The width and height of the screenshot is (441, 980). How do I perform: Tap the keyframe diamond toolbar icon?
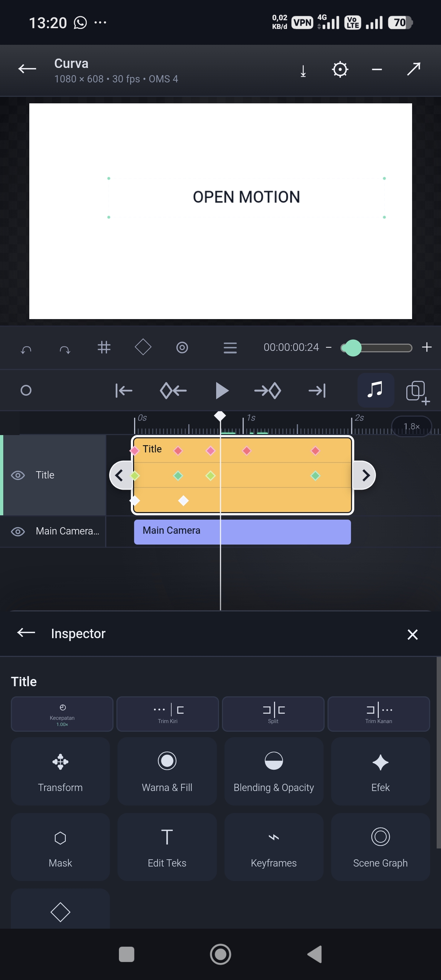(143, 347)
